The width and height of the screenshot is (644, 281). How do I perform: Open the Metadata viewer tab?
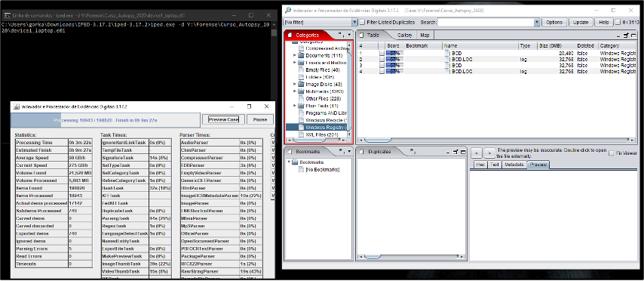[x=514, y=165]
